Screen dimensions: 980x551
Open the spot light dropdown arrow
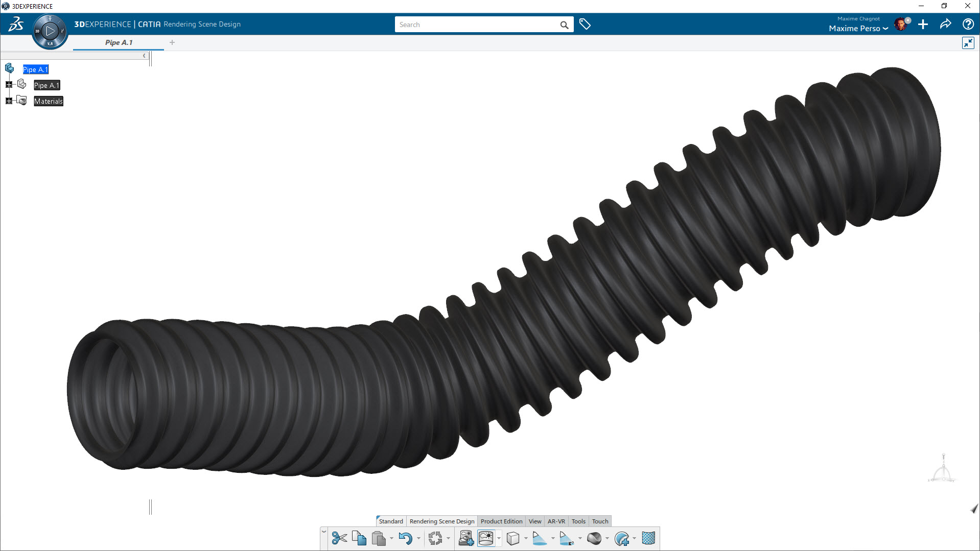click(x=553, y=538)
